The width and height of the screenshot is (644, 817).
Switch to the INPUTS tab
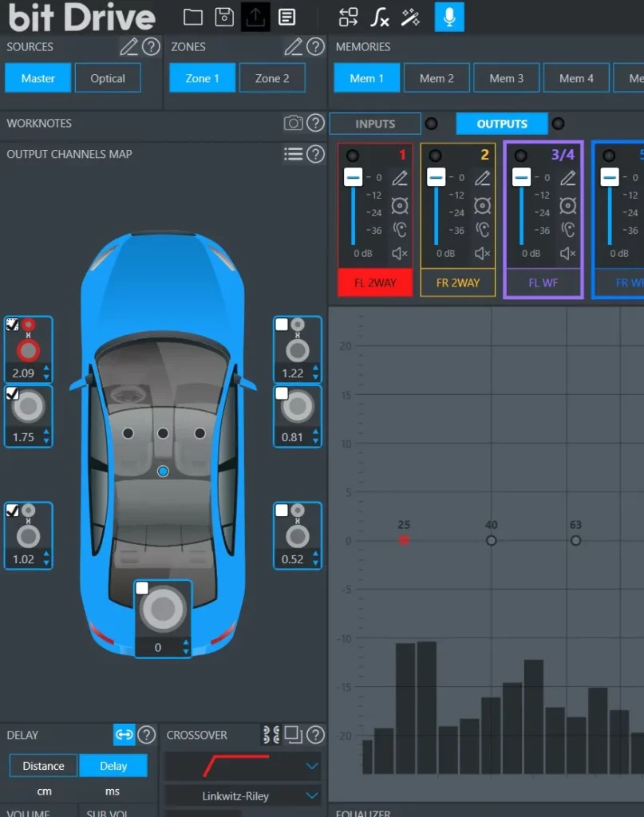point(375,124)
